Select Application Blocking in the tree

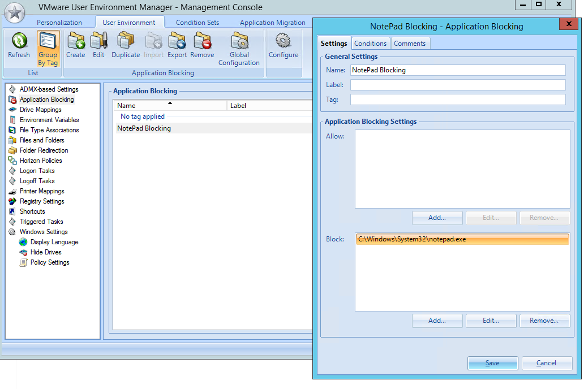click(x=46, y=100)
